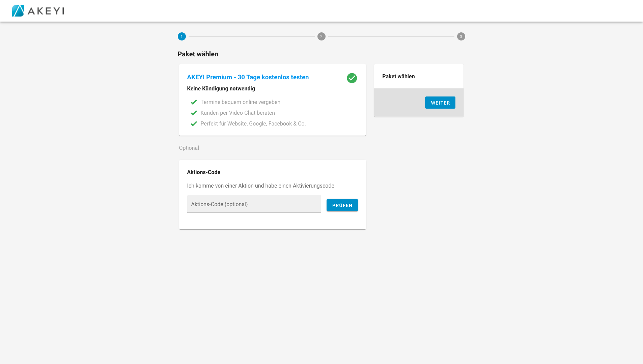Click the Aktions-Code card heading
Viewport: 643px width, 364px height.
point(203,172)
